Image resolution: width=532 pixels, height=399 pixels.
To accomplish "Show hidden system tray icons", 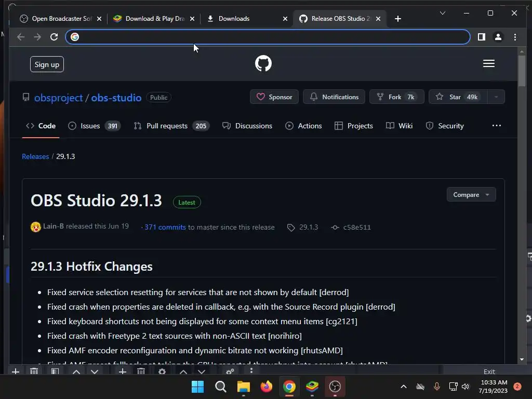I will 403,387.
